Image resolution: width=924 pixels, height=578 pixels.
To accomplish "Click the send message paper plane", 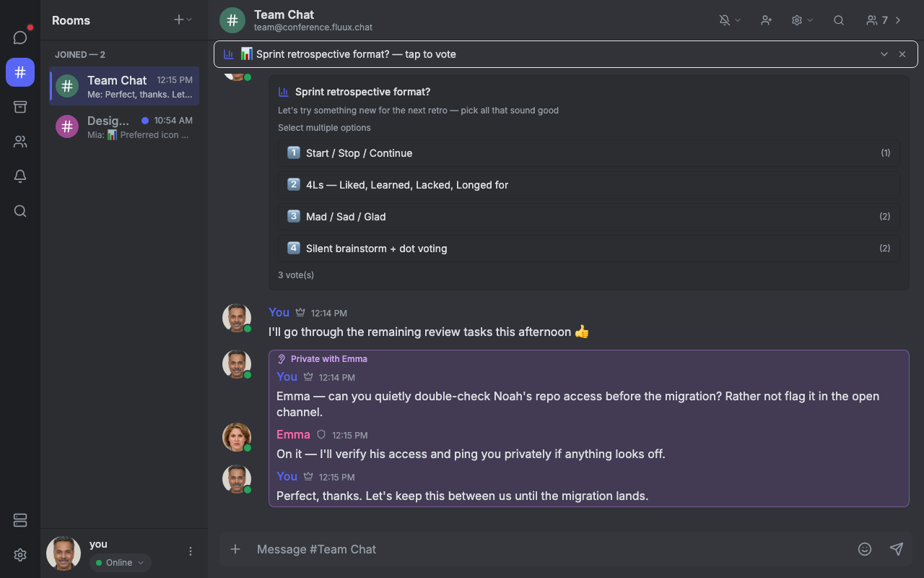I will pos(897,549).
